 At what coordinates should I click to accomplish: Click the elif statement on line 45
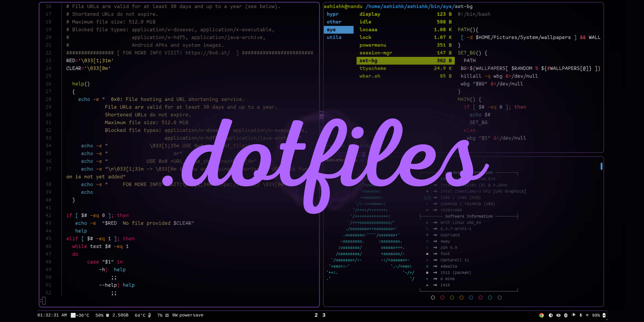pyautogui.click(x=101, y=239)
